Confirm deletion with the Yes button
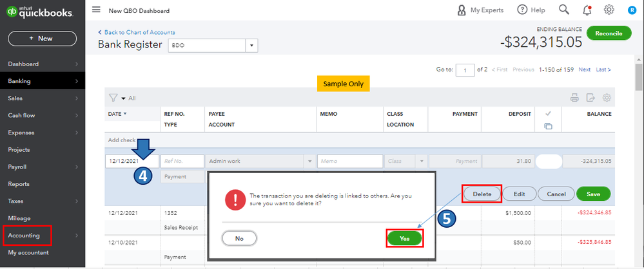Image resolution: width=644 pixels, height=269 pixels. click(x=405, y=238)
